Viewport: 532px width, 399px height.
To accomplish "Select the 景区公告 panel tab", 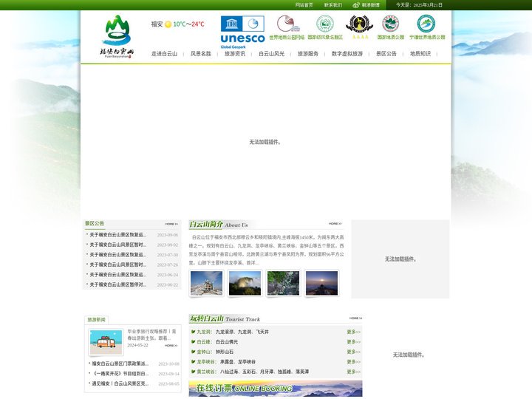I will coord(95,224).
